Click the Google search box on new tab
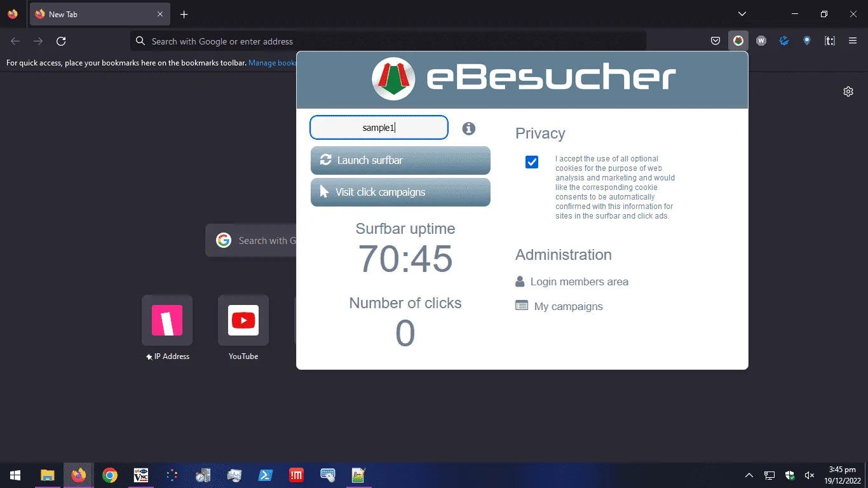Viewport: 868px width, 488px height. tap(252, 240)
